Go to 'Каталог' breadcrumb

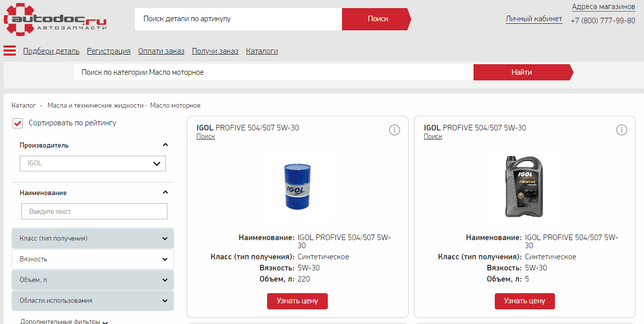pos(24,106)
